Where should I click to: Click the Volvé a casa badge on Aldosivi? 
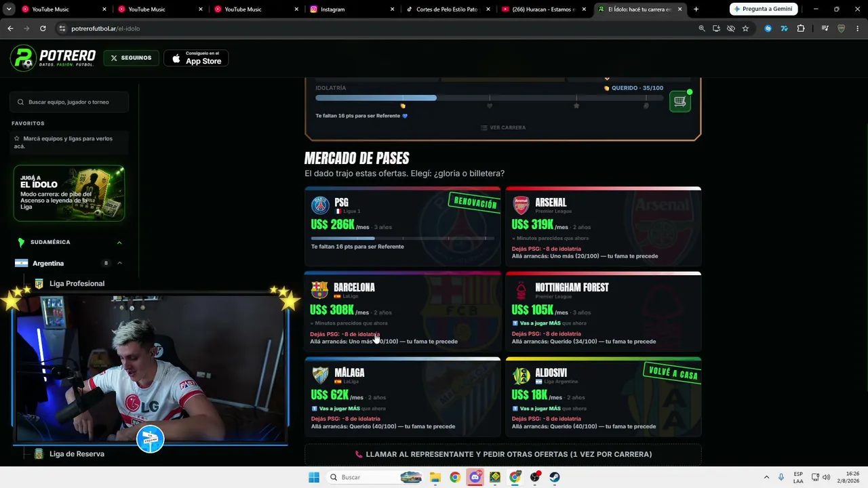[673, 373]
